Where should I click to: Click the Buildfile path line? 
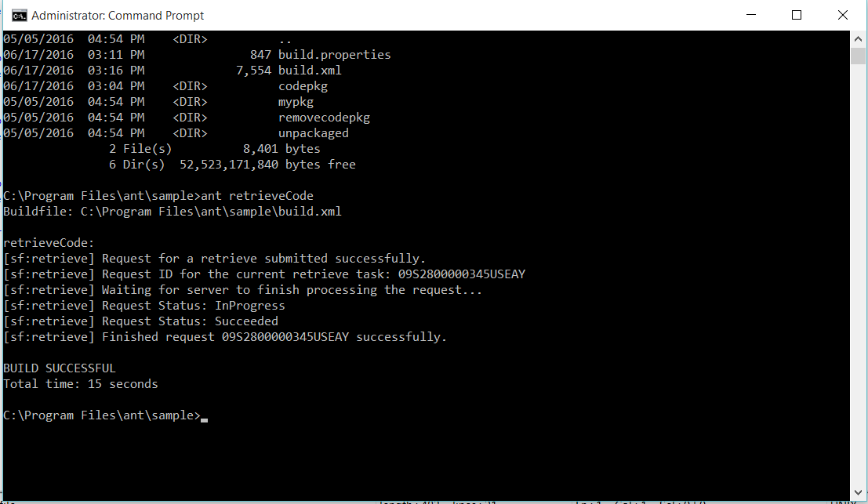tap(173, 212)
